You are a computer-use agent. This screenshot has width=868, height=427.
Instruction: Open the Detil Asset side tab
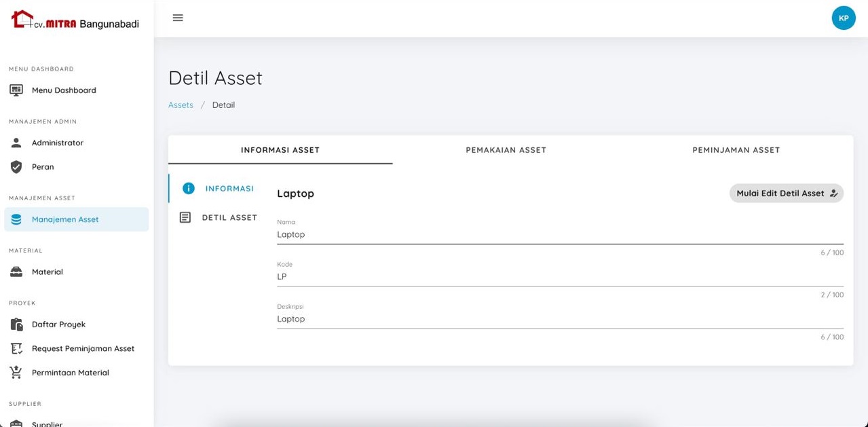pos(219,217)
